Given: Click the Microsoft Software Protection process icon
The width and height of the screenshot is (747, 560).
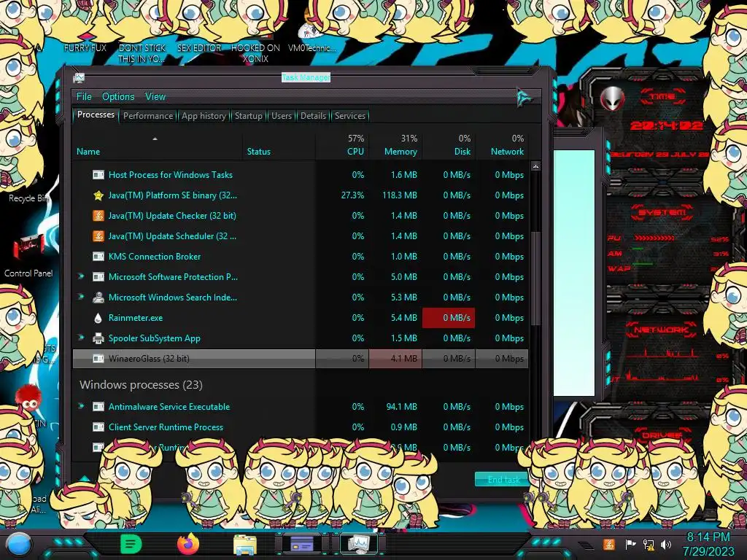Looking at the screenshot, I should pyautogui.click(x=98, y=277).
